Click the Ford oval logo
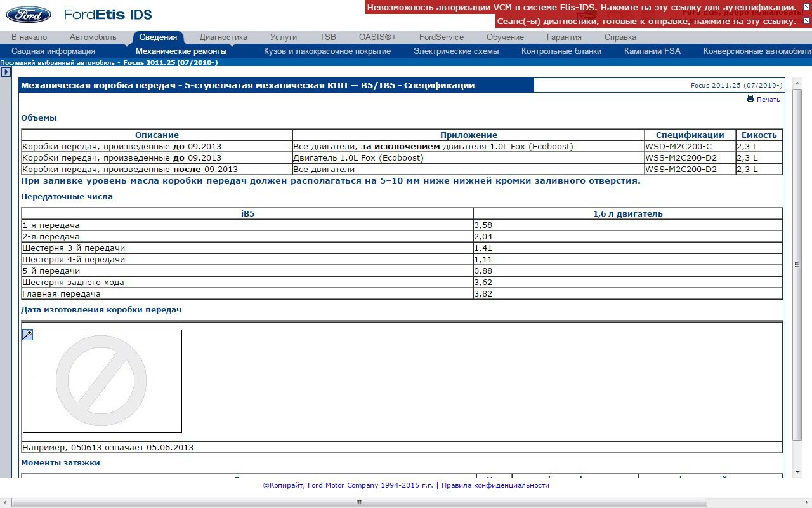 coord(29,14)
